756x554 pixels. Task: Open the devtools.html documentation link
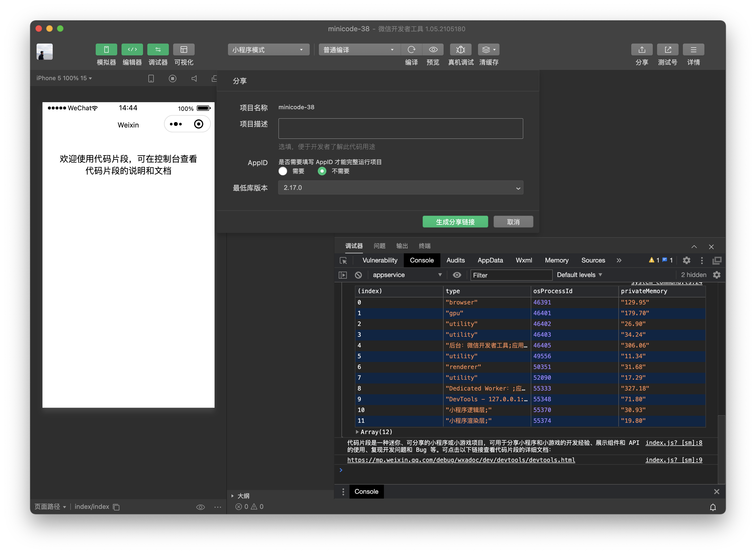[461, 460]
